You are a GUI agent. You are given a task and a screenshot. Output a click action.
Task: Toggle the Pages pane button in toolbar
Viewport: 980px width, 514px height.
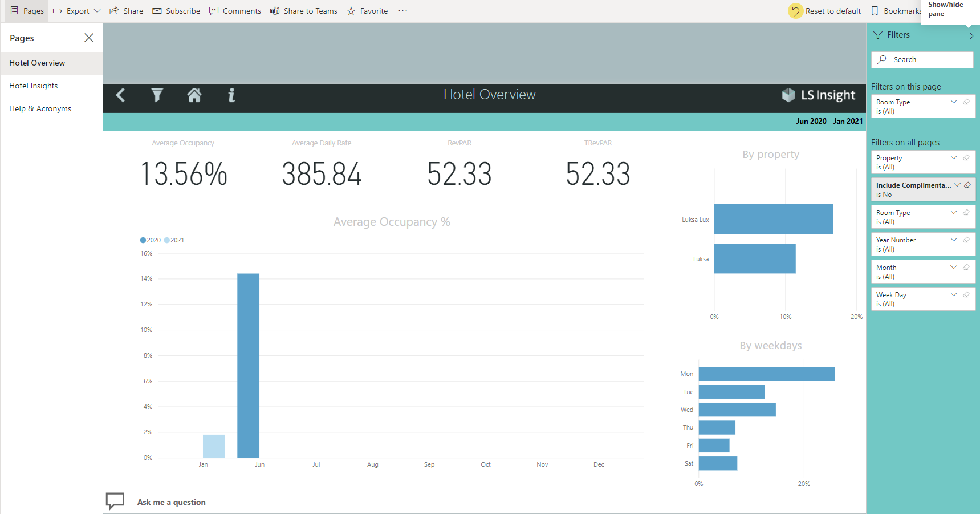(27, 11)
